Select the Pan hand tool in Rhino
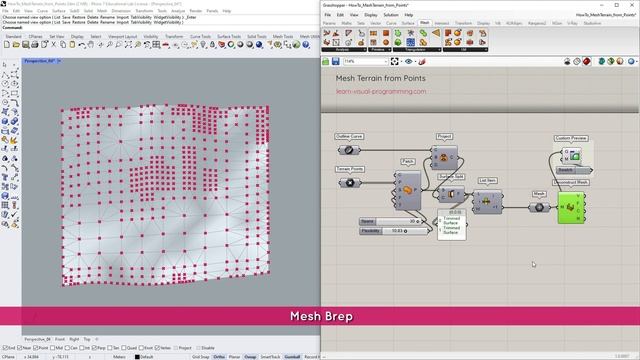 (x=91, y=45)
